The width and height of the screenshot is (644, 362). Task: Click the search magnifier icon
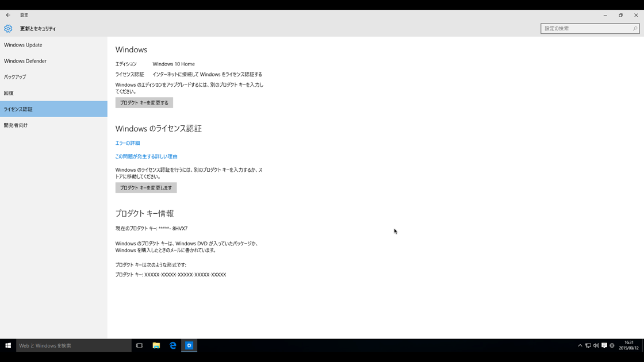[635, 29]
